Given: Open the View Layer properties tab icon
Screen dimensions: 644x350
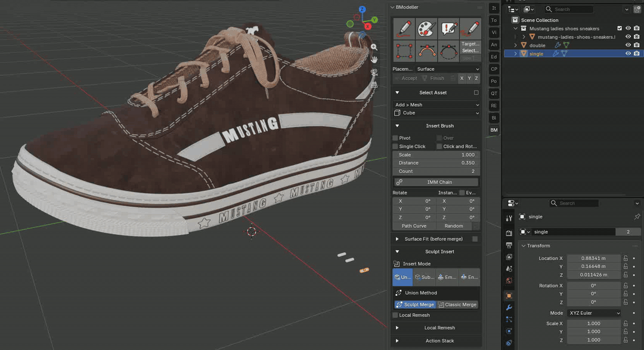Looking at the screenshot, I should (509, 257).
